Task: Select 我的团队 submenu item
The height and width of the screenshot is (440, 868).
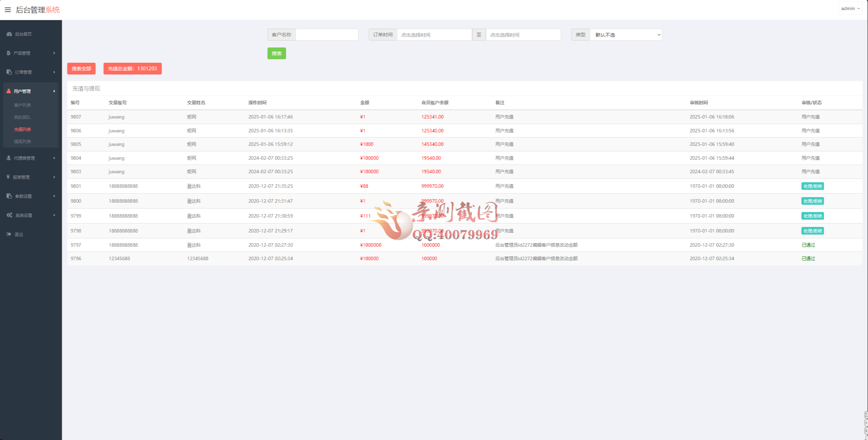Action: tap(23, 117)
